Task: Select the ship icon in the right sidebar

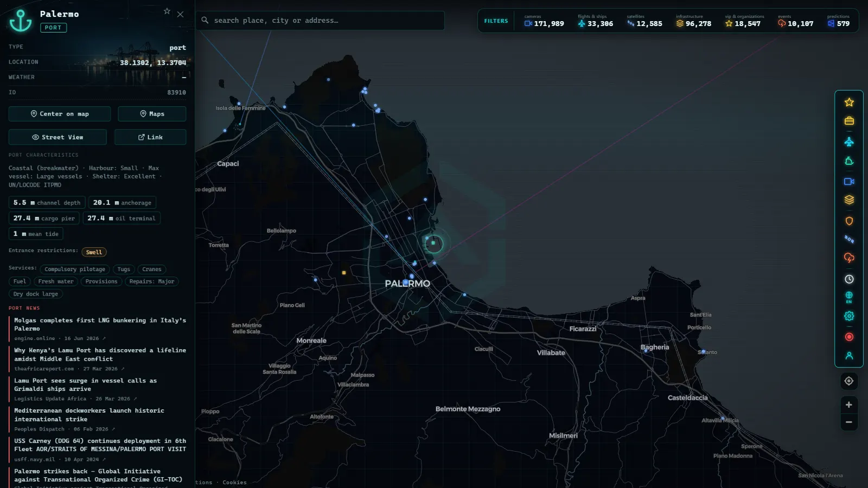Action: tap(849, 161)
